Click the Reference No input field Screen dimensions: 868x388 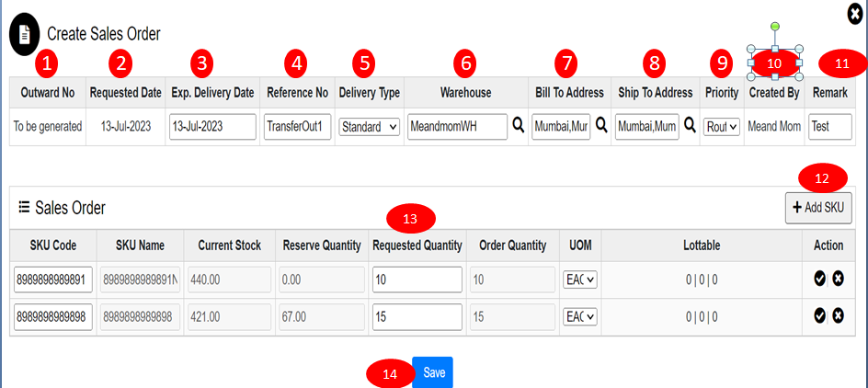click(x=297, y=127)
